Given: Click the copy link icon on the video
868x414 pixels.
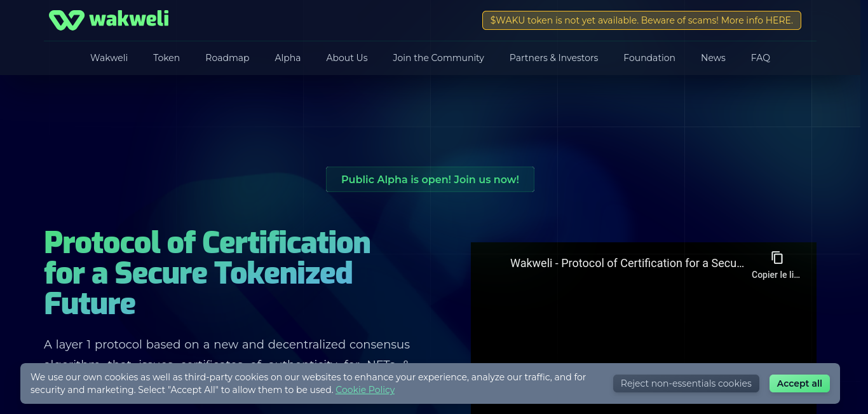Looking at the screenshot, I should 776,258.
